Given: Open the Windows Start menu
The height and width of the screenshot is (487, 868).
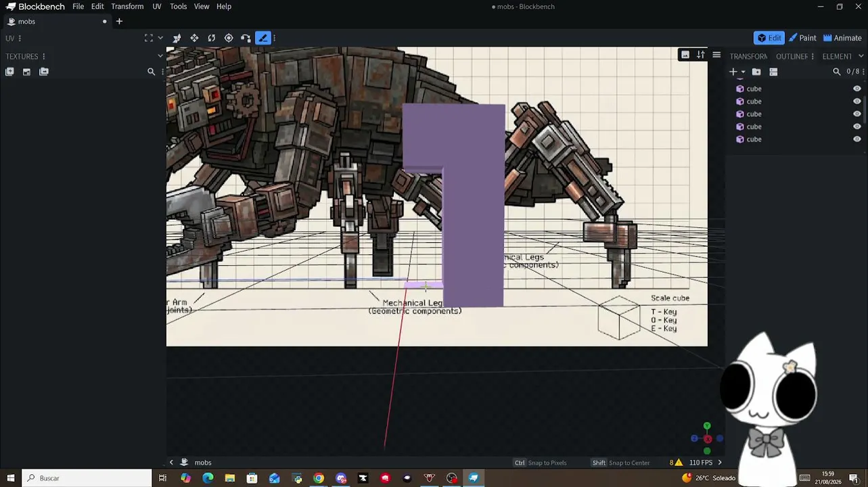Looking at the screenshot, I should [x=11, y=478].
